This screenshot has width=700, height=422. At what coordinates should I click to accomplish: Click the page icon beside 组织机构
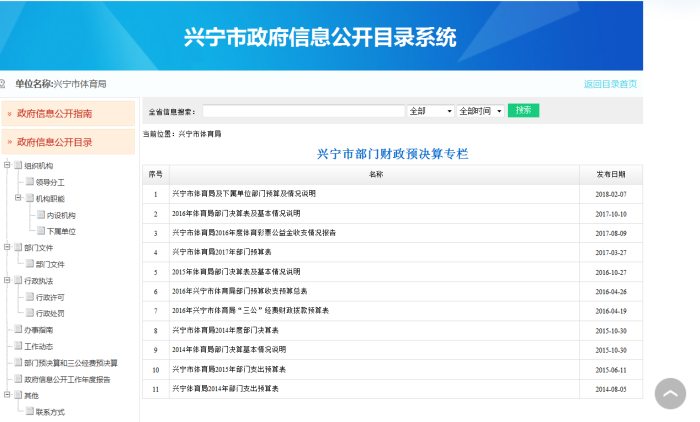click(x=18, y=165)
